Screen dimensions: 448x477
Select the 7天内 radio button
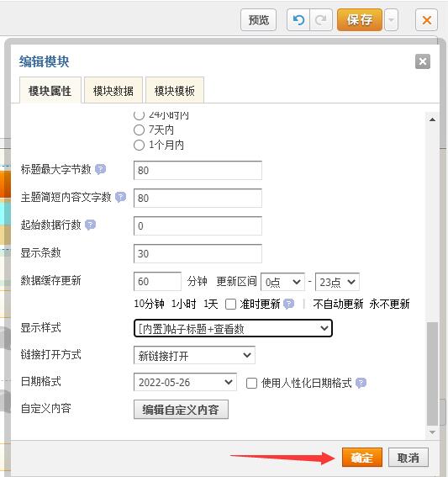(139, 130)
